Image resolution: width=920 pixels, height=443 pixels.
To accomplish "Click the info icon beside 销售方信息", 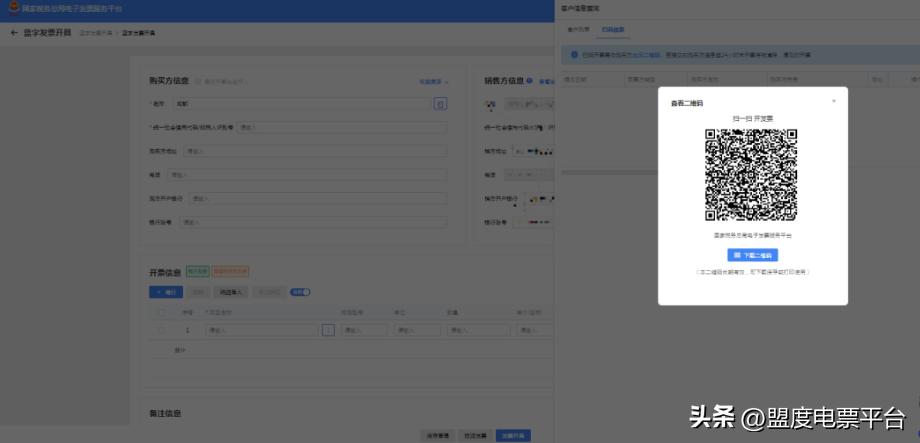I will (530, 81).
